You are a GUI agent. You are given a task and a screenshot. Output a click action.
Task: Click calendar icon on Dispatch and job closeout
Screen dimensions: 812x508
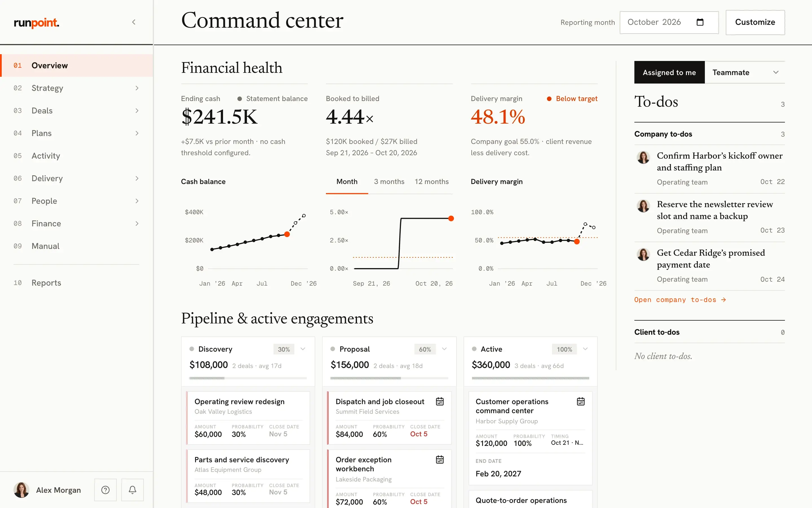click(x=440, y=402)
